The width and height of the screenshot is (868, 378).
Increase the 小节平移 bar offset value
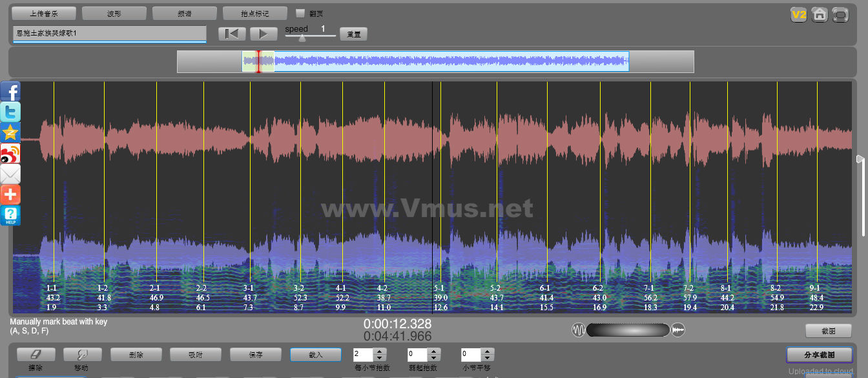tap(488, 352)
